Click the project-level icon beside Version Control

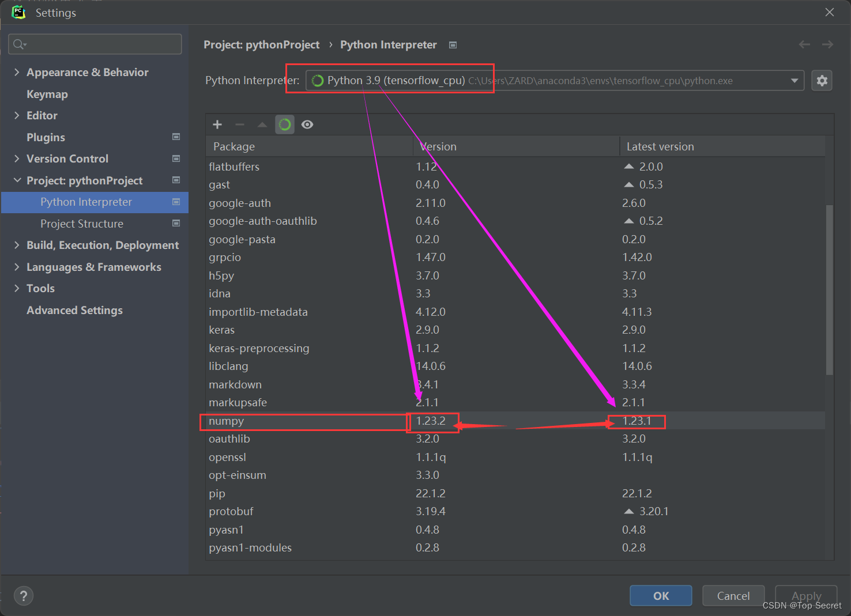coord(176,158)
